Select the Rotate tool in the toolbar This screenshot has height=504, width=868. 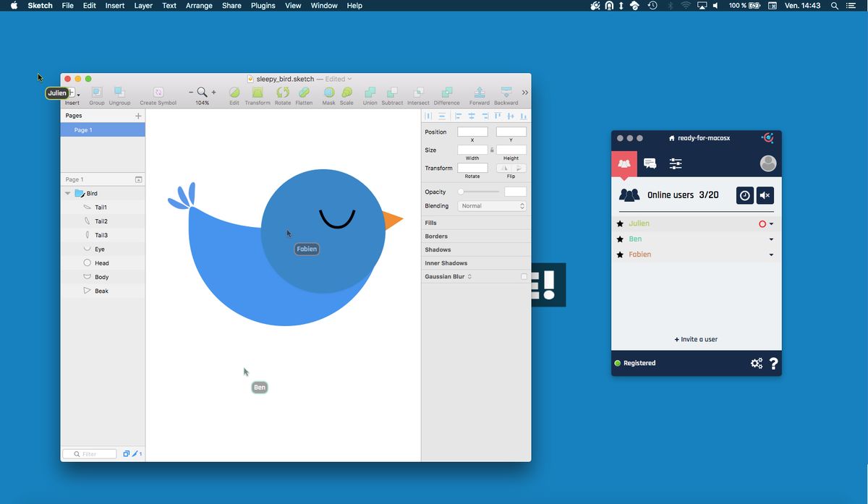coord(282,93)
